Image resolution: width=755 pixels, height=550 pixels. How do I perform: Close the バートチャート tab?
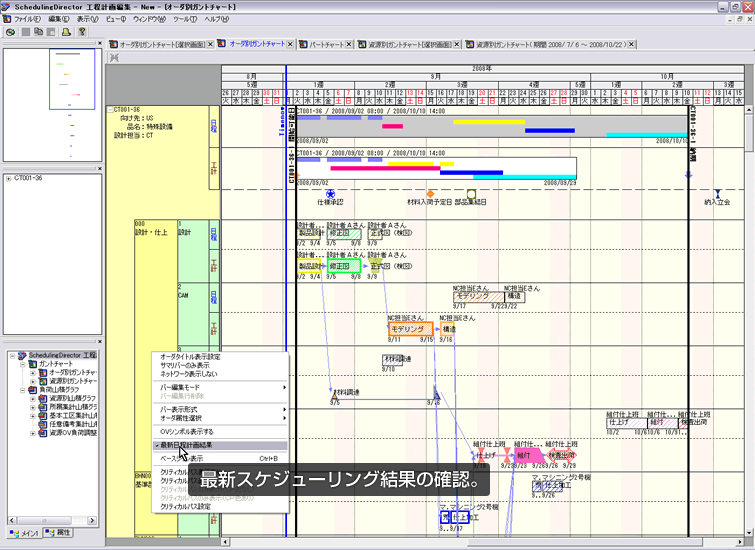[349, 44]
